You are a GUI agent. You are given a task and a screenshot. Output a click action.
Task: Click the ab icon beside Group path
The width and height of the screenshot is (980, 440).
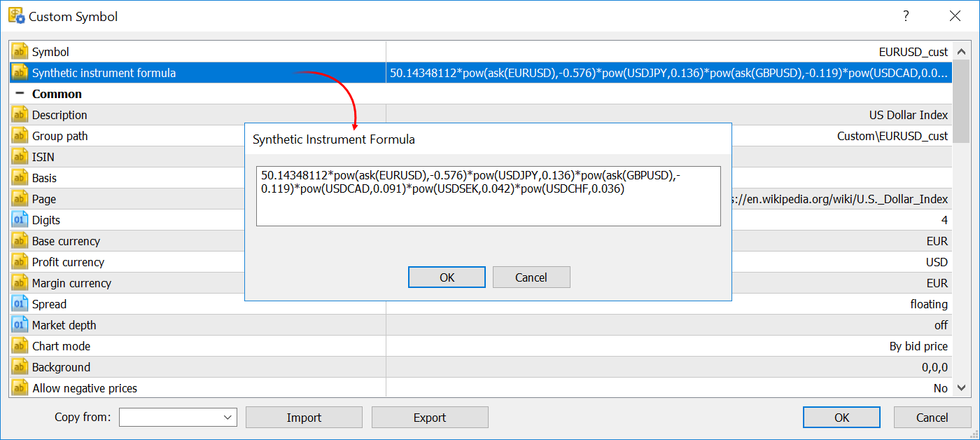[18, 135]
